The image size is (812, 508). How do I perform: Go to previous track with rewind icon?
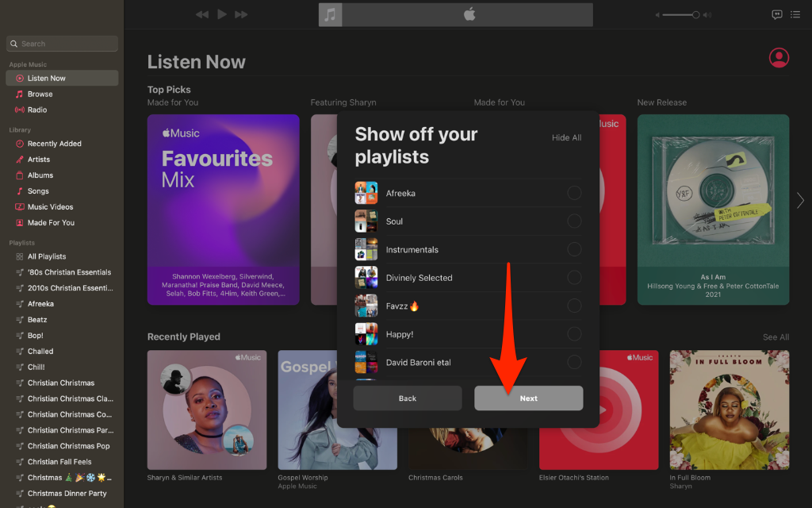tap(202, 14)
